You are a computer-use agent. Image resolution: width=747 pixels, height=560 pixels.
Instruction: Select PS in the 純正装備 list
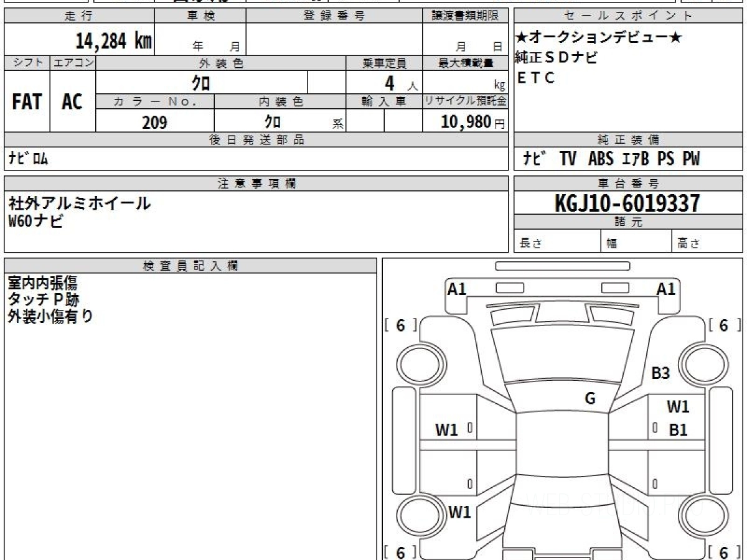pos(666,159)
